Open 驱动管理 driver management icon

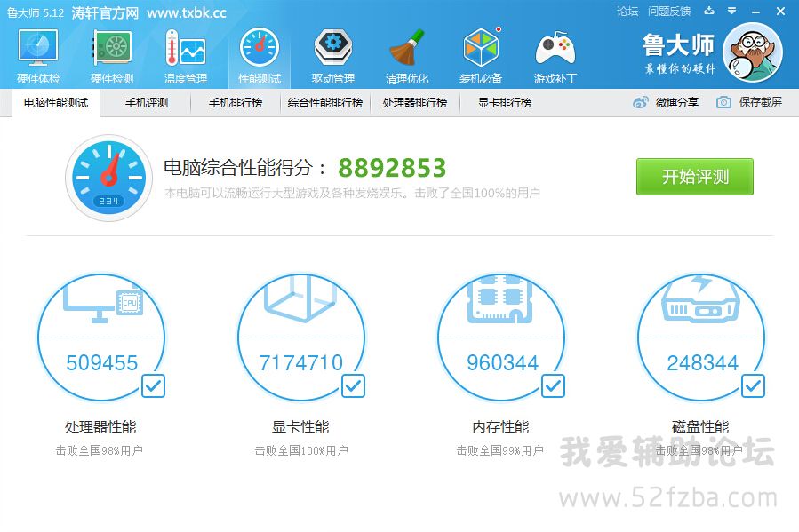(x=332, y=55)
